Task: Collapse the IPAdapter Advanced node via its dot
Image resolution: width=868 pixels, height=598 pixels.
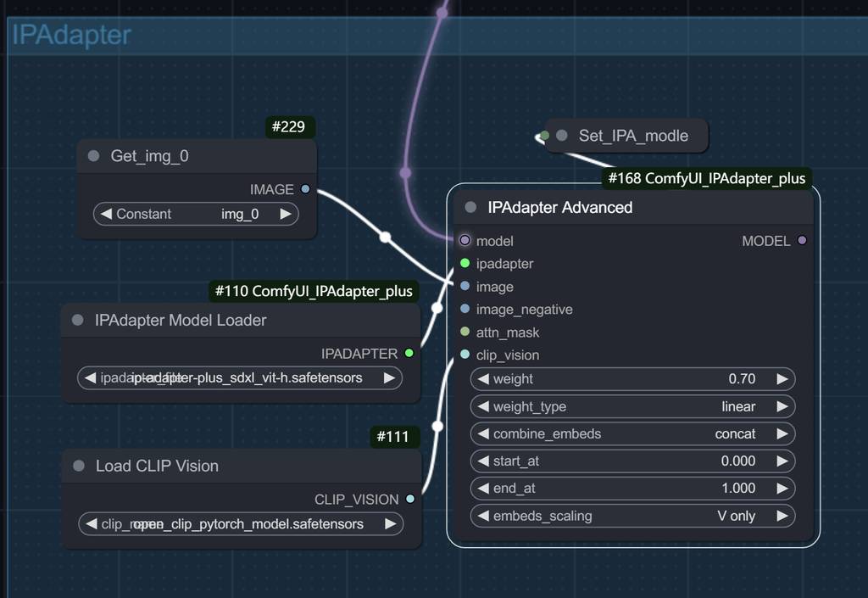Action: coord(470,208)
